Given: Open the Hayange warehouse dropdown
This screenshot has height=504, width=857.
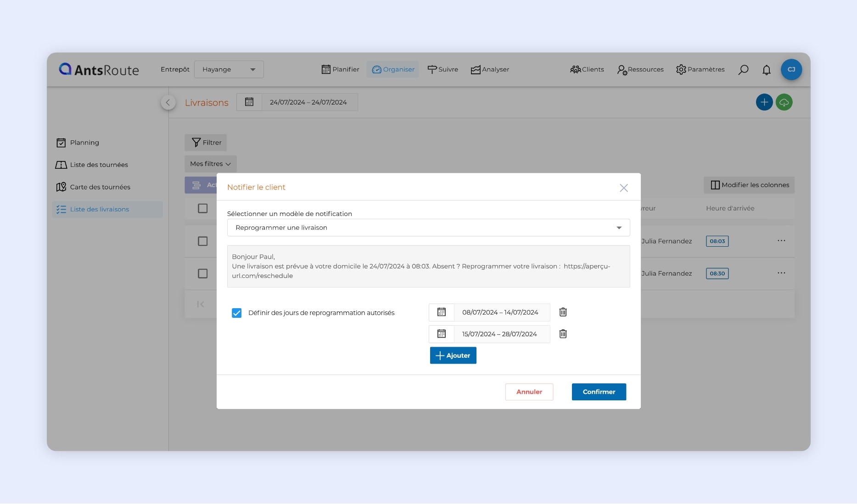Looking at the screenshot, I should [x=229, y=70].
